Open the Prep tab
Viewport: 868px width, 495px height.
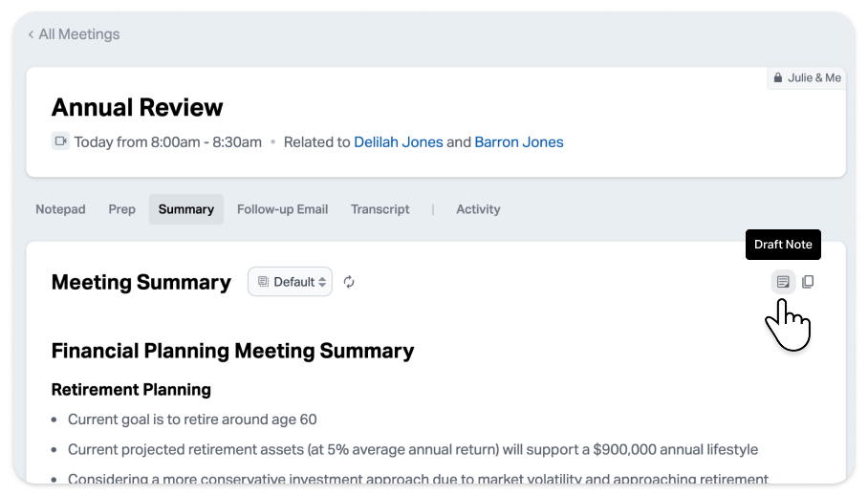pyautogui.click(x=121, y=209)
